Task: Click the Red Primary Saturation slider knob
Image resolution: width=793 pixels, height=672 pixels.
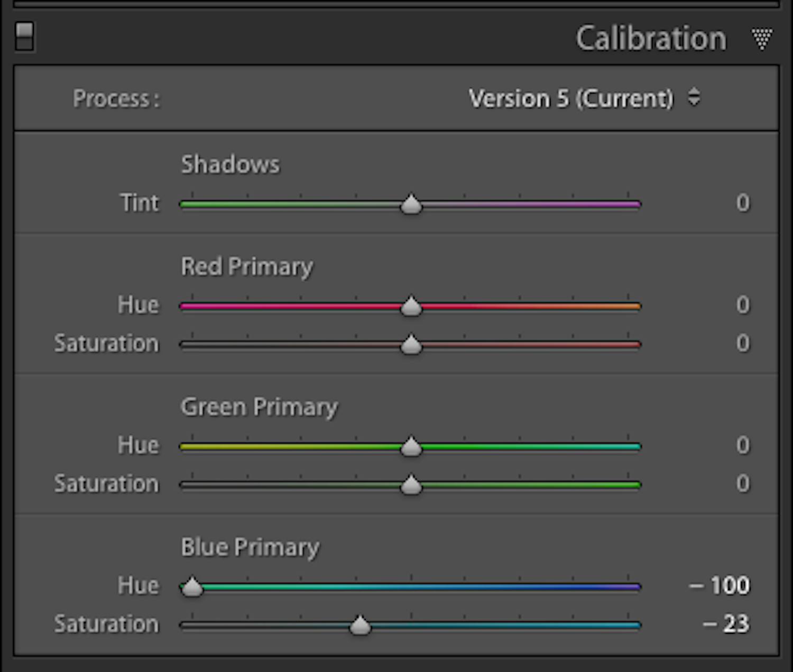Action: (x=410, y=344)
